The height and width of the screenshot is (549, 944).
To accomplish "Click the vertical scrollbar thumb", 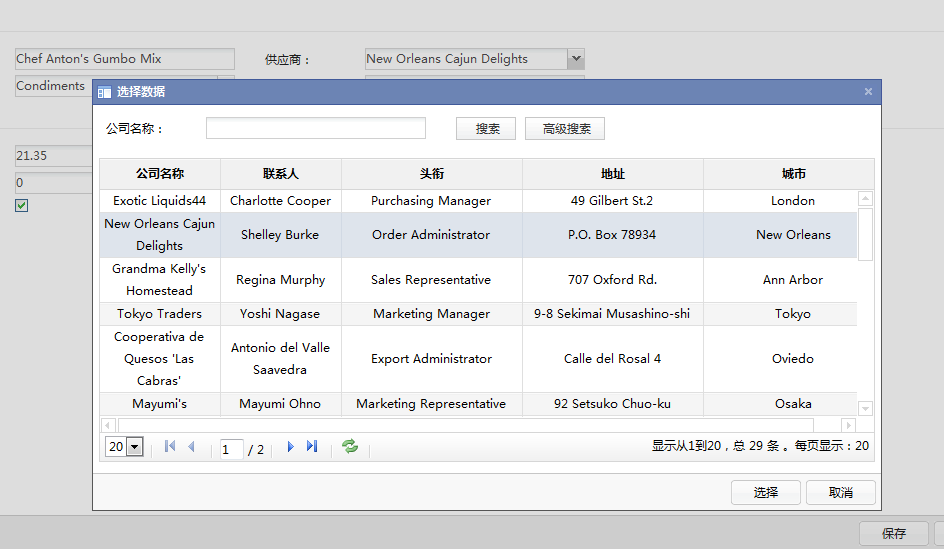I will (x=865, y=234).
